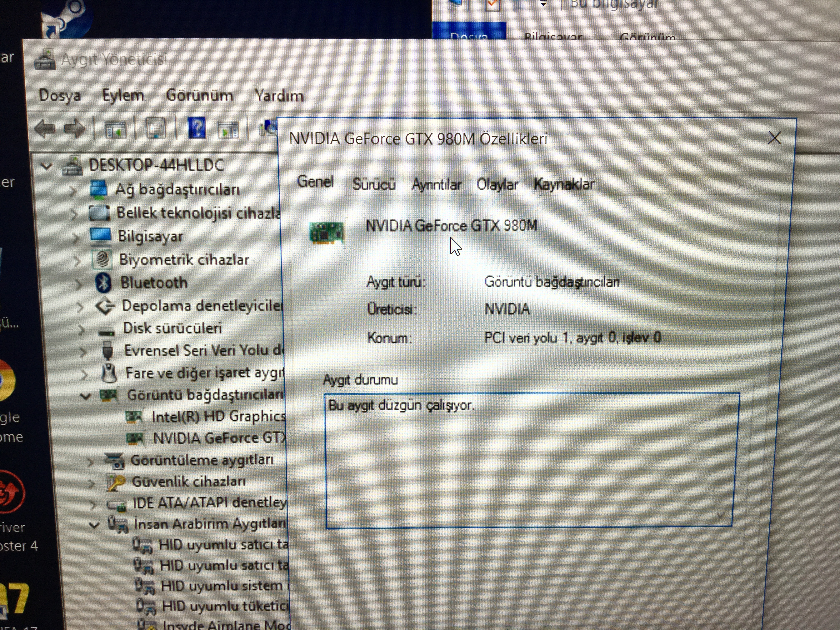Click the Device Manager title bar icon
Image resolution: width=840 pixels, height=630 pixels.
(x=45, y=59)
